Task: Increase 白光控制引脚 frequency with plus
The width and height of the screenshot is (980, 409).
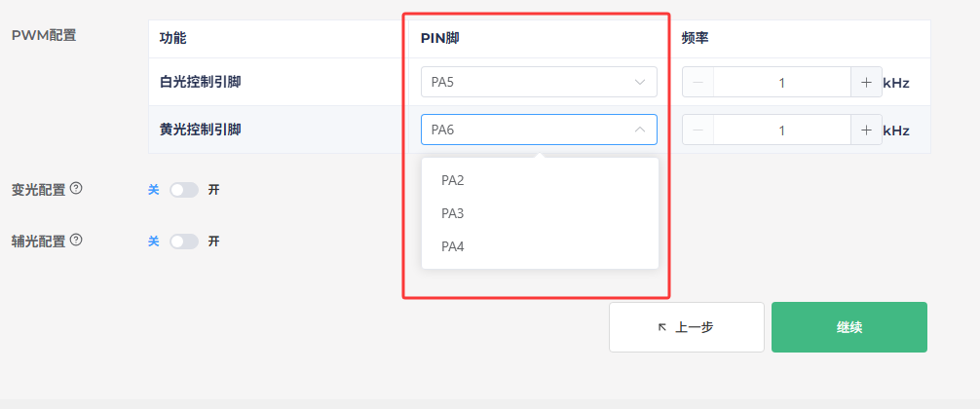Action: tap(866, 83)
